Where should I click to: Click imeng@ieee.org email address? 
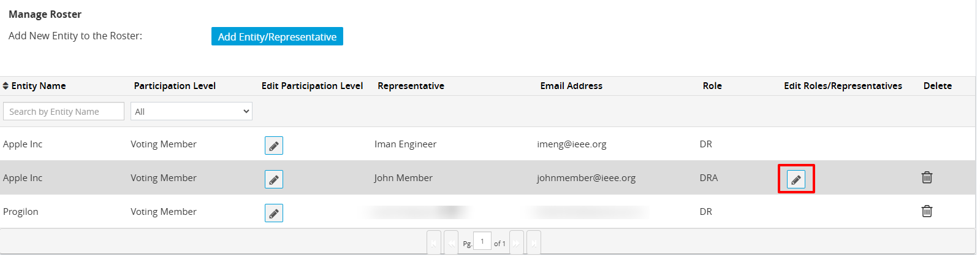(571, 144)
